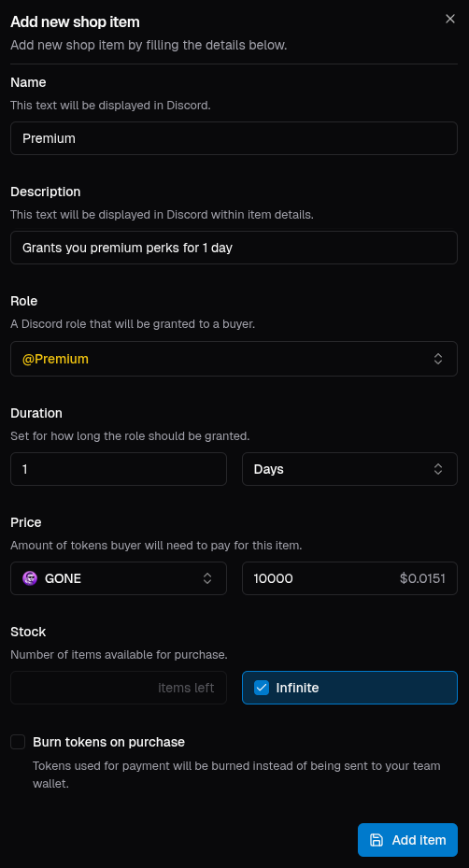Open the GONE token dropdown
469x868 pixels.
point(119,578)
